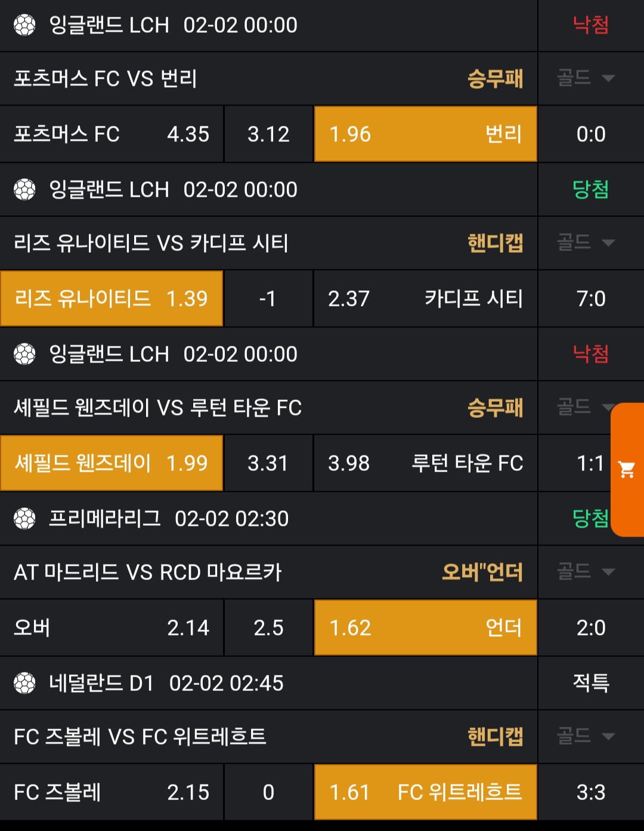Click soccer ball icon beside 프리메라리그
Screen dimensions: 644x831
point(24,519)
